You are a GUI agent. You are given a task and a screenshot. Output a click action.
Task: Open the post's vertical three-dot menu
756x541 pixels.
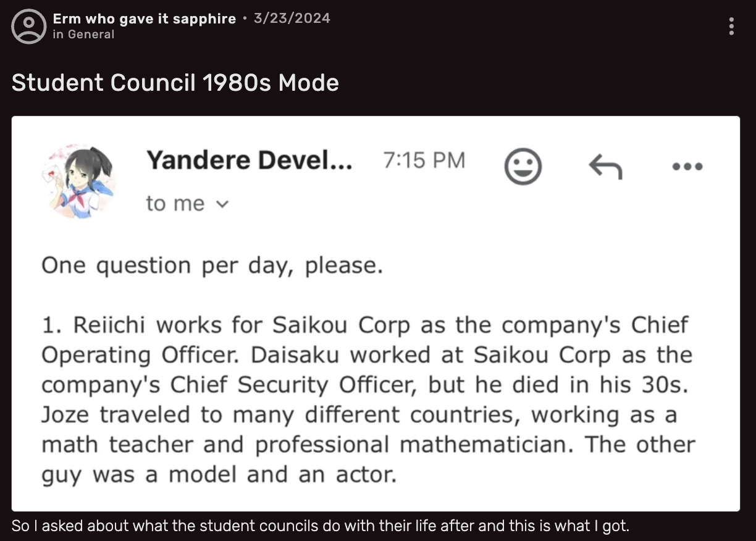[x=731, y=27]
